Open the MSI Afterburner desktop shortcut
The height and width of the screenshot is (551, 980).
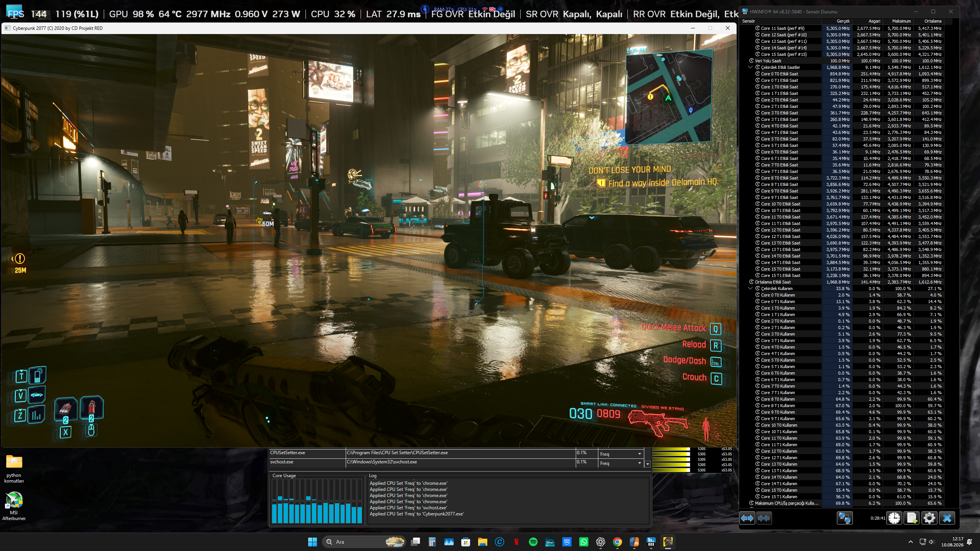coord(14,506)
